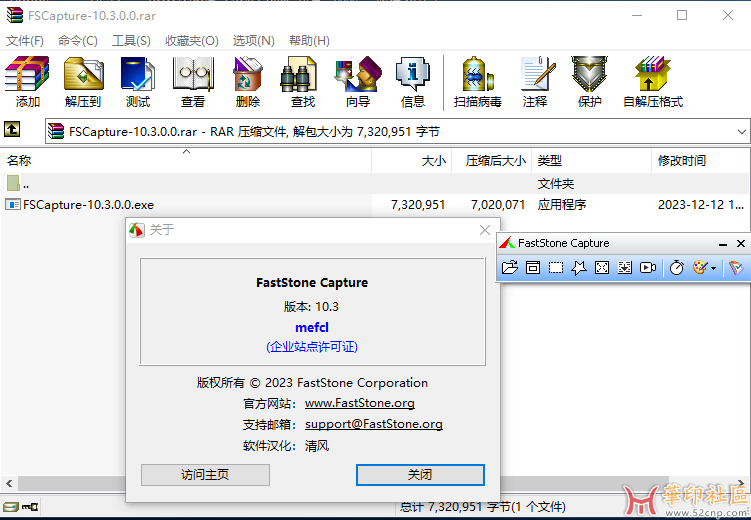The height and width of the screenshot is (520, 751).
Task: Click the 访问主页 button
Action: coord(205,474)
